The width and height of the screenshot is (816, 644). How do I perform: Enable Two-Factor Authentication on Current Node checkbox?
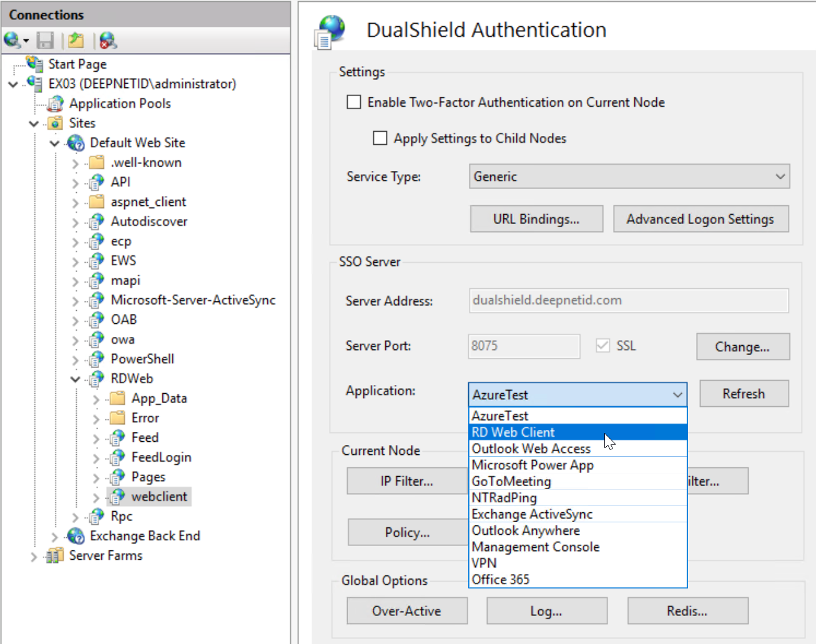tap(354, 102)
